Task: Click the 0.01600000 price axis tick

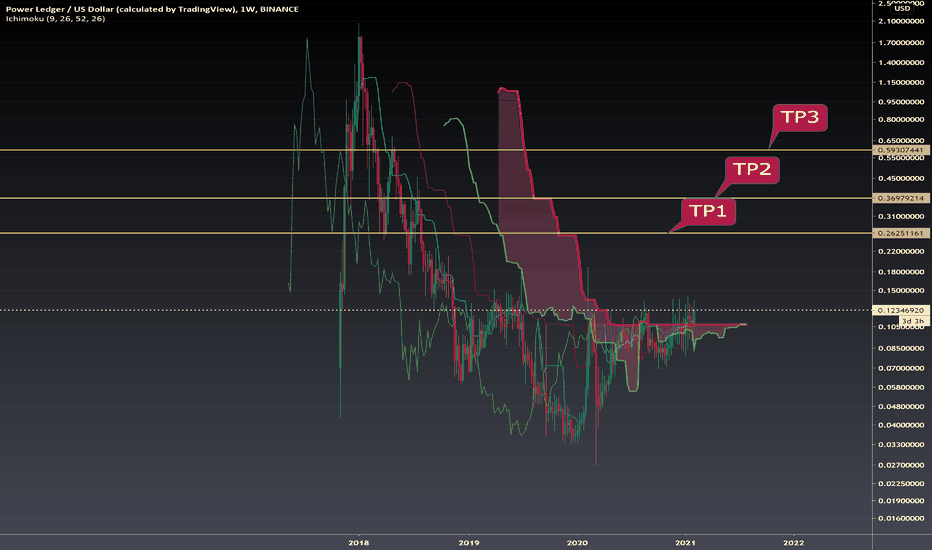Action: tap(901, 518)
